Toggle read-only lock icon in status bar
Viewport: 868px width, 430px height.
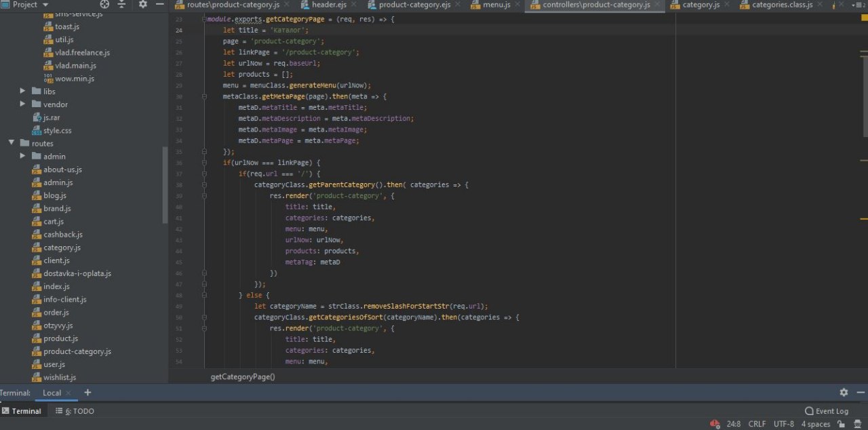(x=841, y=424)
